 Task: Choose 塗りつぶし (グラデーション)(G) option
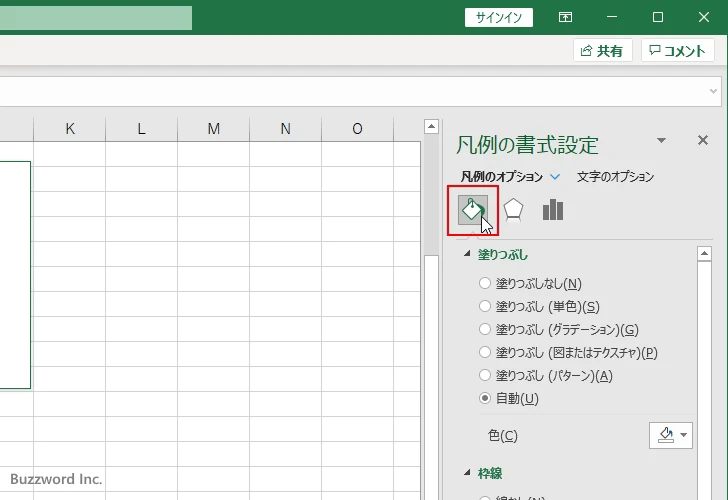point(485,329)
